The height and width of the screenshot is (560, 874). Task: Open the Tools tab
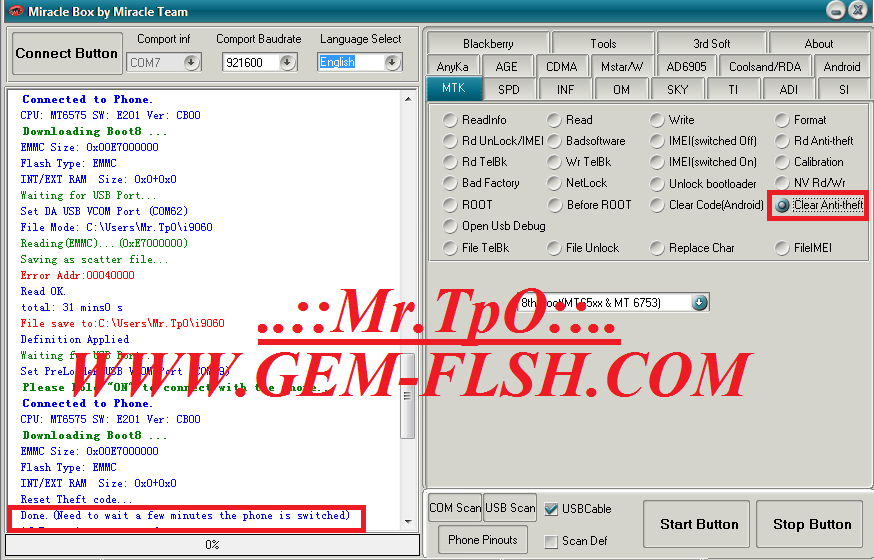click(603, 43)
